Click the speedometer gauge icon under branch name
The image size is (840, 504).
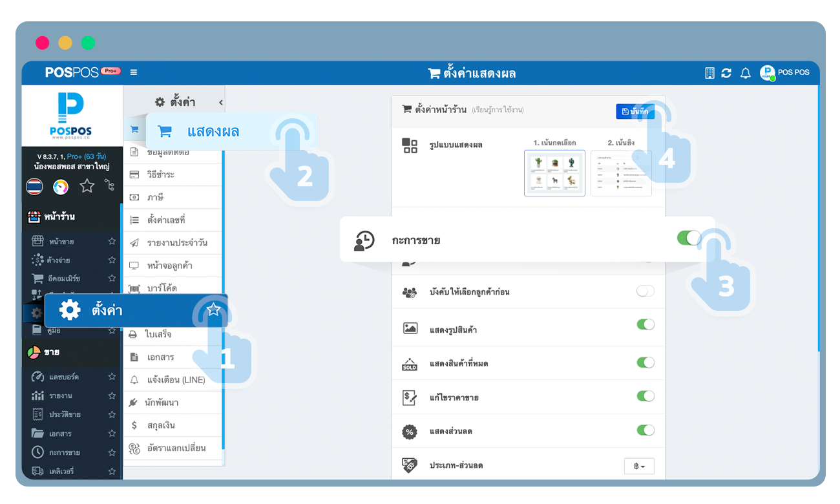coord(61,187)
